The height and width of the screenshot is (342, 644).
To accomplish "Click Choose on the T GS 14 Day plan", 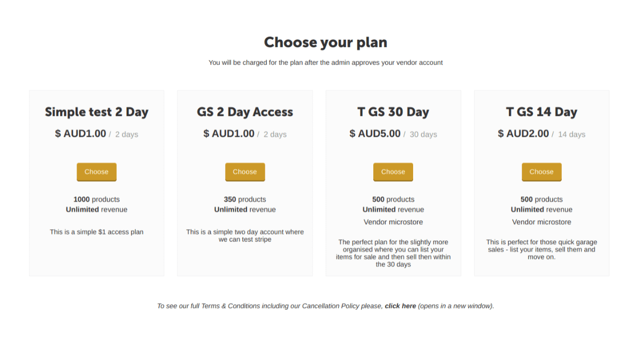I will tap(541, 172).
